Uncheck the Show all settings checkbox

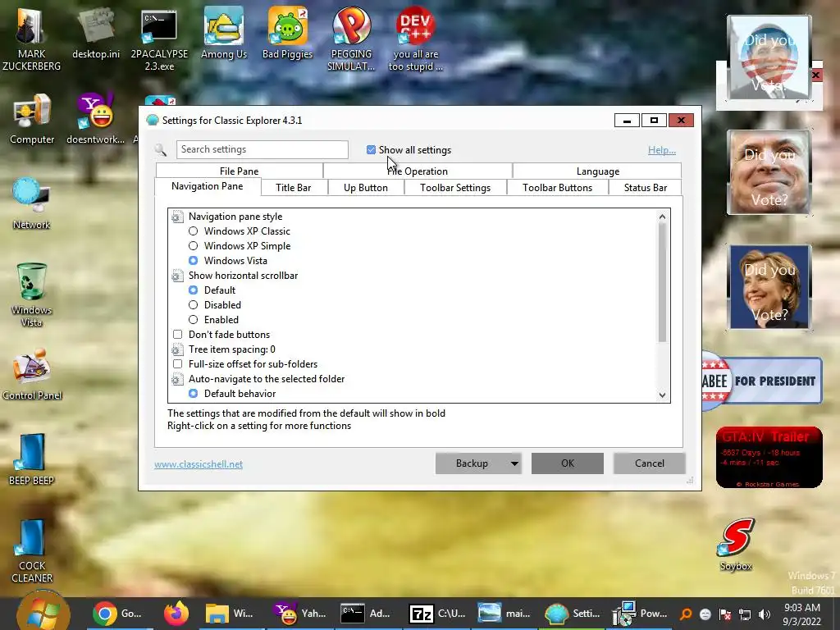371,150
